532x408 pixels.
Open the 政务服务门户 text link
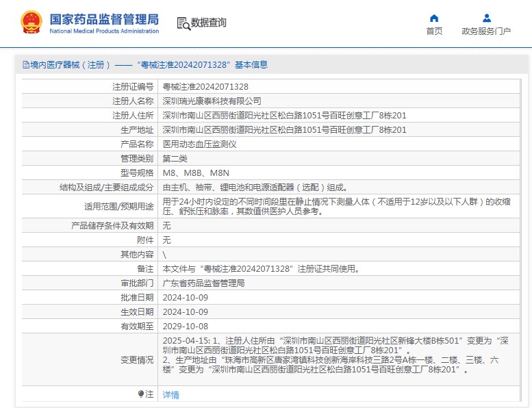coord(486,31)
